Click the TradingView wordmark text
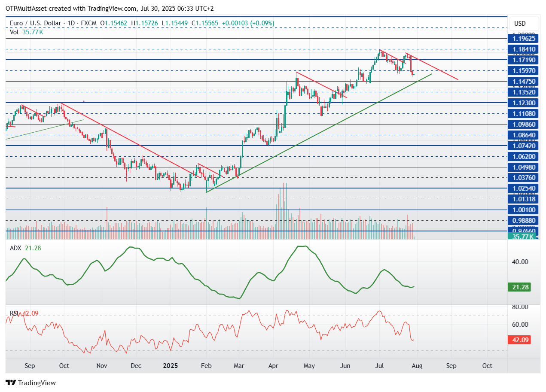This screenshot has width=546, height=392. tap(37, 383)
